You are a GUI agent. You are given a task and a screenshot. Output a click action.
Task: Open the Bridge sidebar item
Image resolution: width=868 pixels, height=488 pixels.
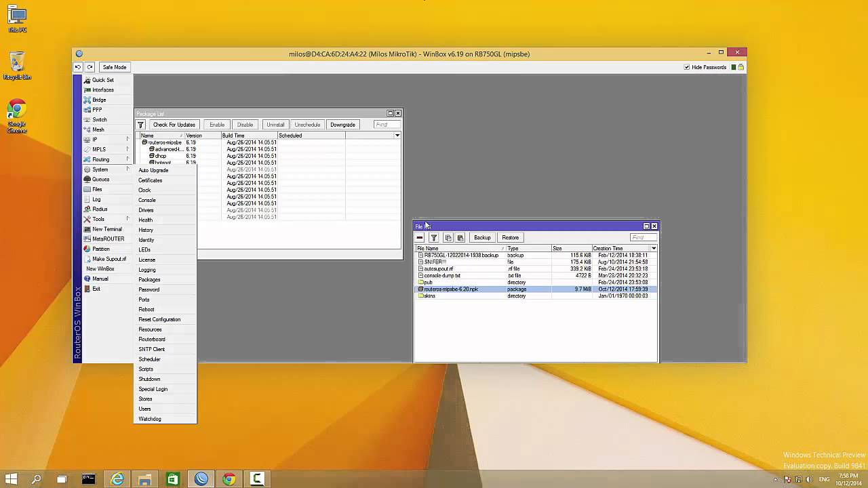click(99, 100)
